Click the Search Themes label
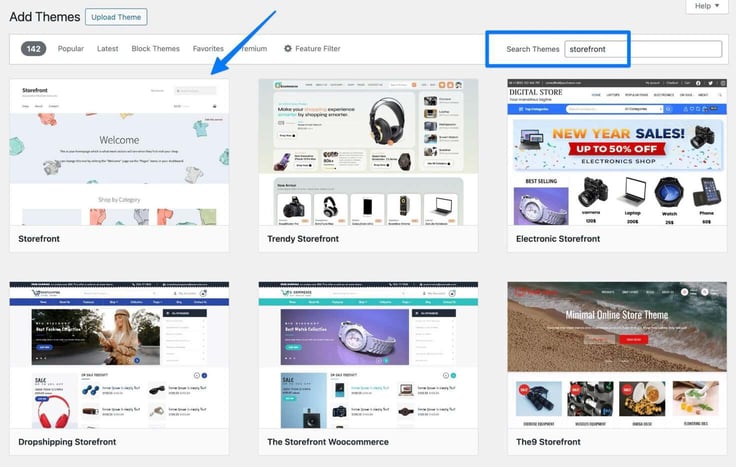The height and width of the screenshot is (467, 736). (x=533, y=49)
